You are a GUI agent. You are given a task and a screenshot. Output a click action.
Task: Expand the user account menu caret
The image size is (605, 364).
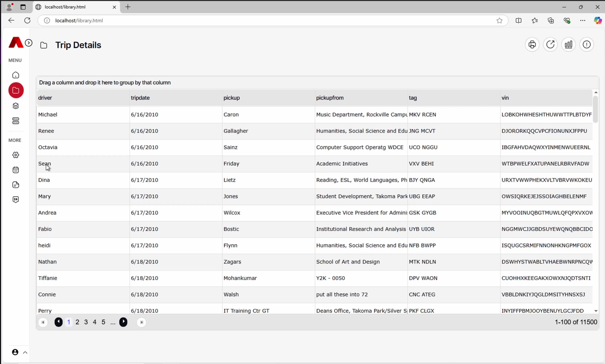(x=25, y=353)
